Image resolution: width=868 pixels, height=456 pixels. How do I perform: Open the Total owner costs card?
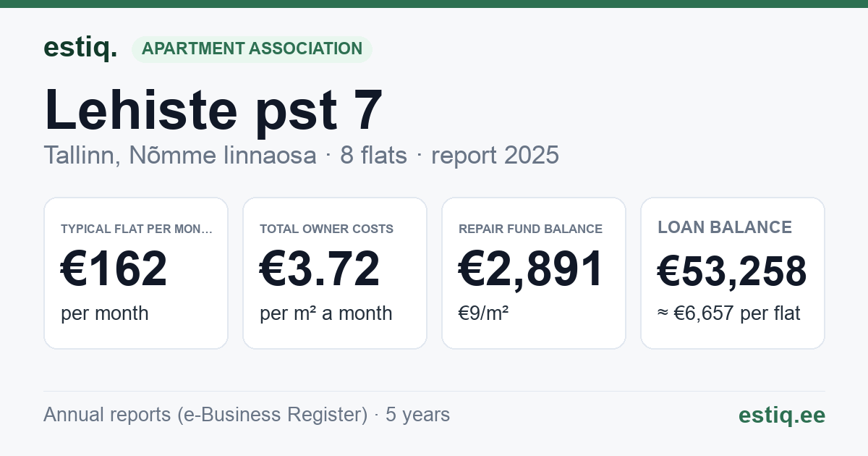click(x=335, y=273)
